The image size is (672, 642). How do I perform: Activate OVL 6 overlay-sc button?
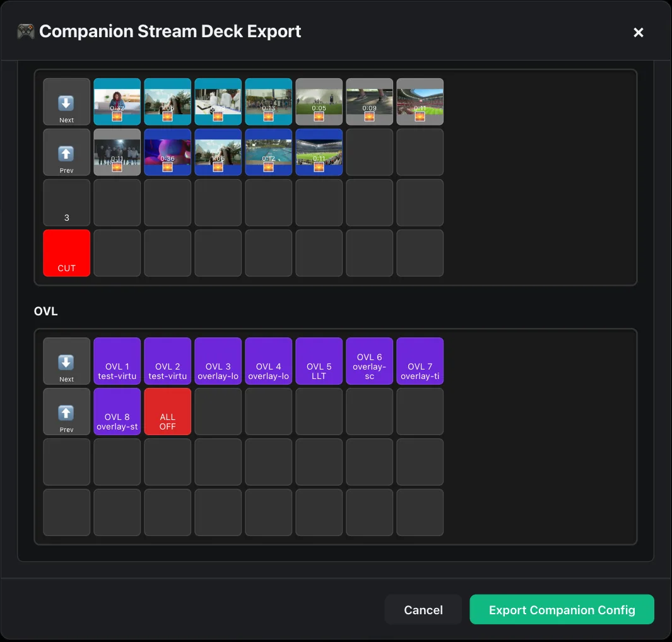click(x=369, y=361)
